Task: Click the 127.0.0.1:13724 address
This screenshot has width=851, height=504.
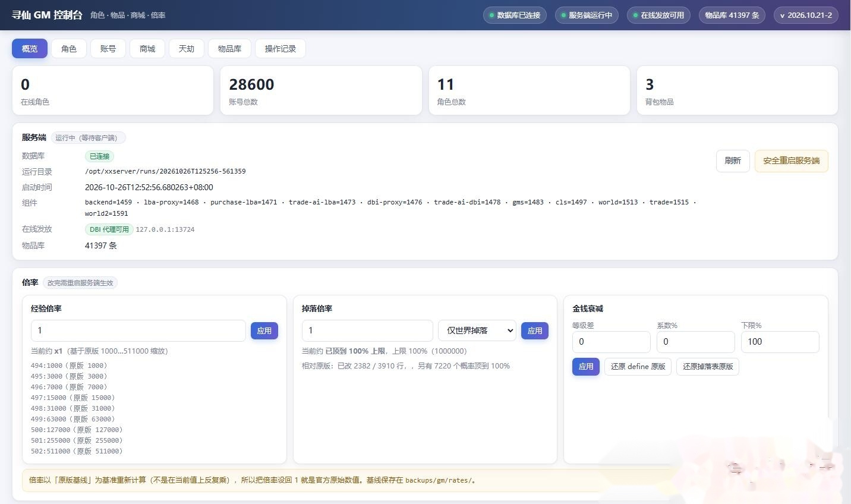Action: 165,229
